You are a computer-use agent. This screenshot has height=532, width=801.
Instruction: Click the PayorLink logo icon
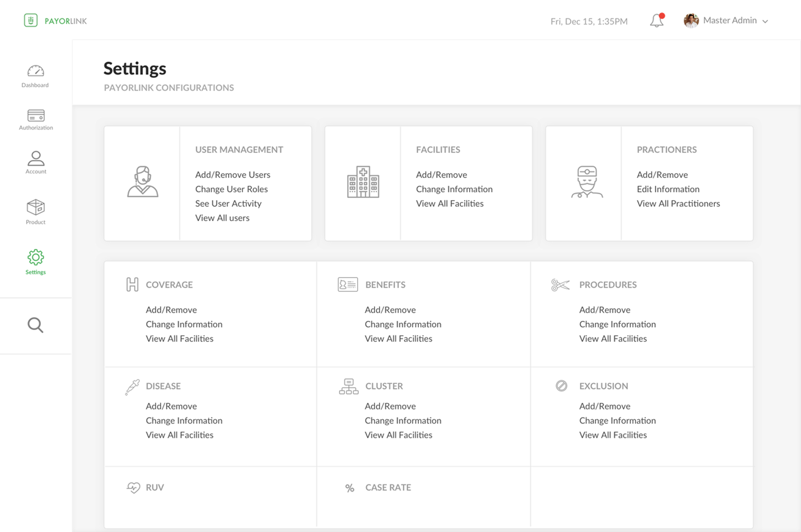tap(31, 20)
